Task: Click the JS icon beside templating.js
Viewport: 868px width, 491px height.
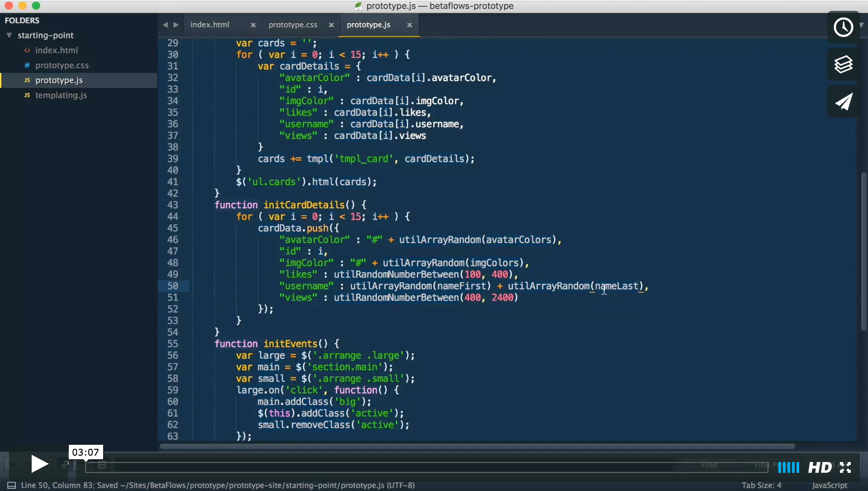Action: tap(28, 95)
